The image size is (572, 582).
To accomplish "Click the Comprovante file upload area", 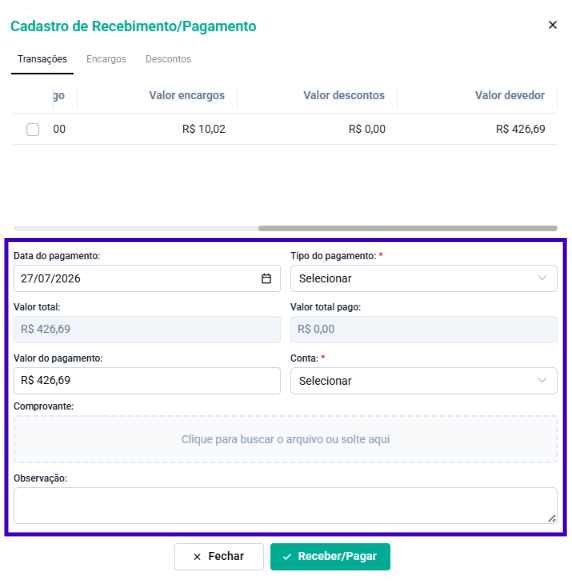I will (x=285, y=439).
